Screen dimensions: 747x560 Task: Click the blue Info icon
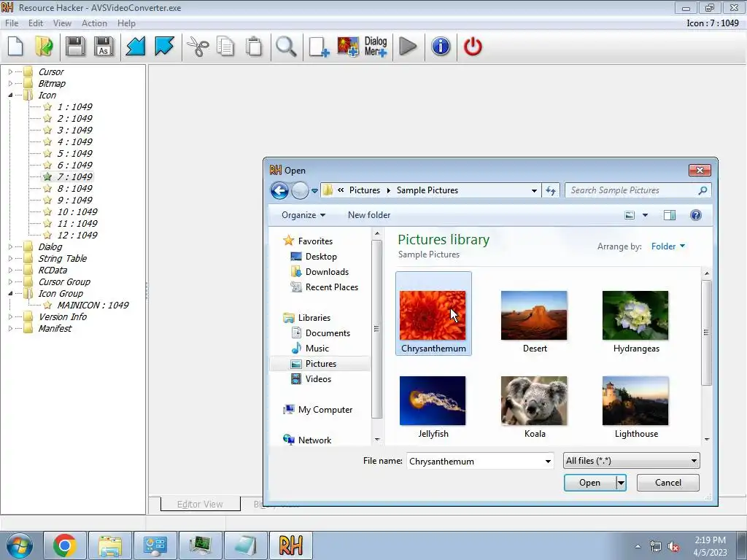click(441, 47)
